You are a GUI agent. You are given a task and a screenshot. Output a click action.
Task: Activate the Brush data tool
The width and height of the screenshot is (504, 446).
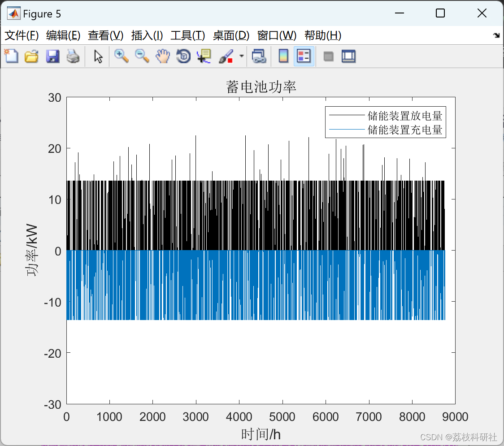coord(226,56)
